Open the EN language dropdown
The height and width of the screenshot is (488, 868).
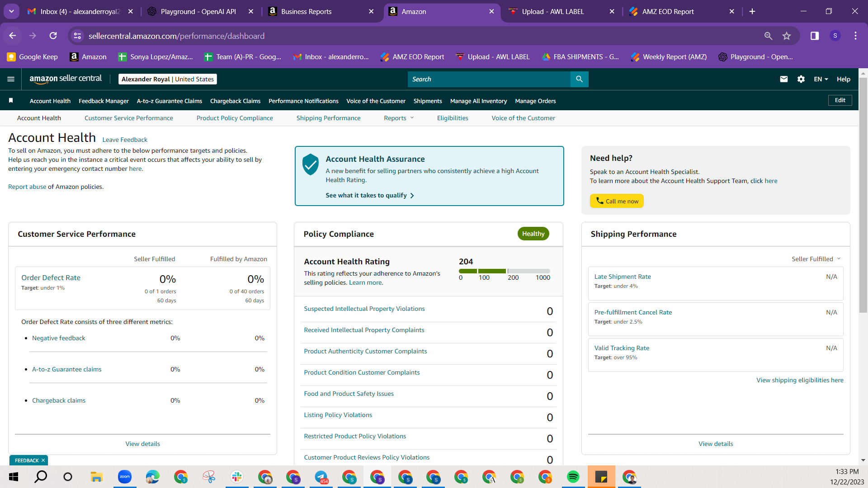tap(821, 79)
